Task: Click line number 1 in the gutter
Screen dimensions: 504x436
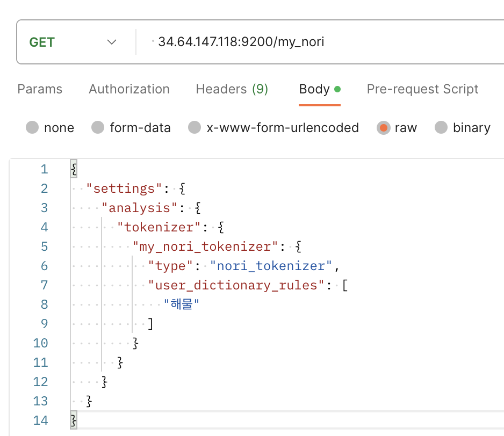Action: pyautogui.click(x=44, y=170)
